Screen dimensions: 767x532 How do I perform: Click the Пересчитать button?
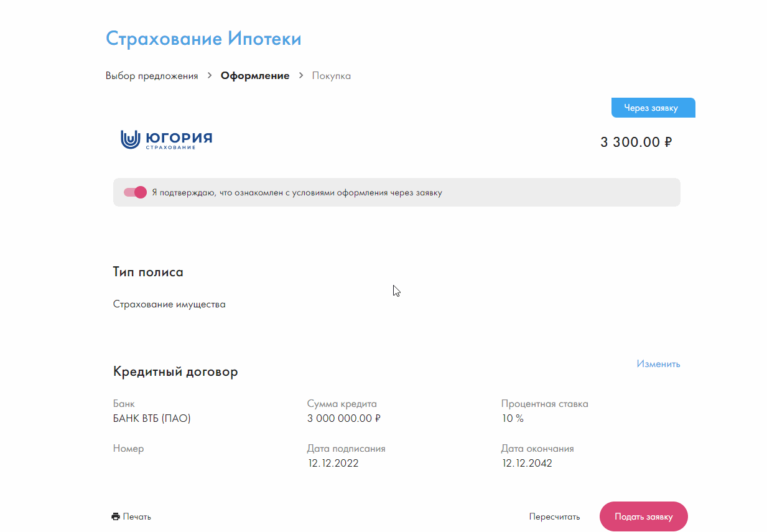point(554,516)
